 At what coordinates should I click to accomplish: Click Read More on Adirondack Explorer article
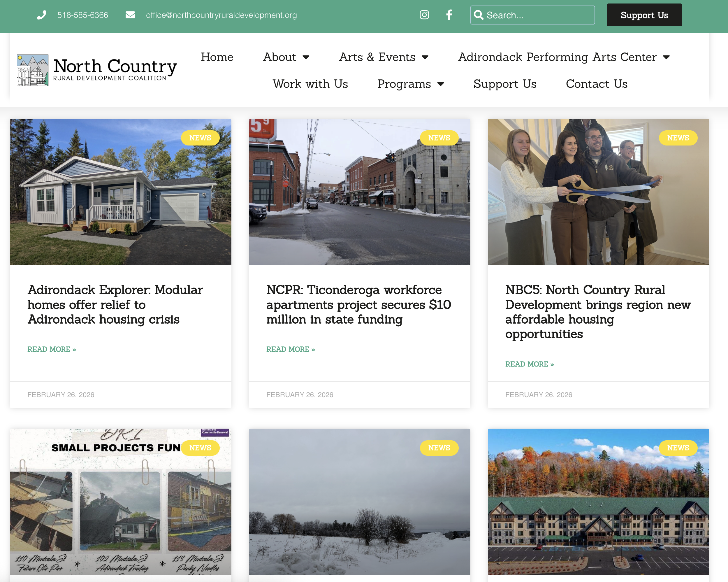[52, 349]
